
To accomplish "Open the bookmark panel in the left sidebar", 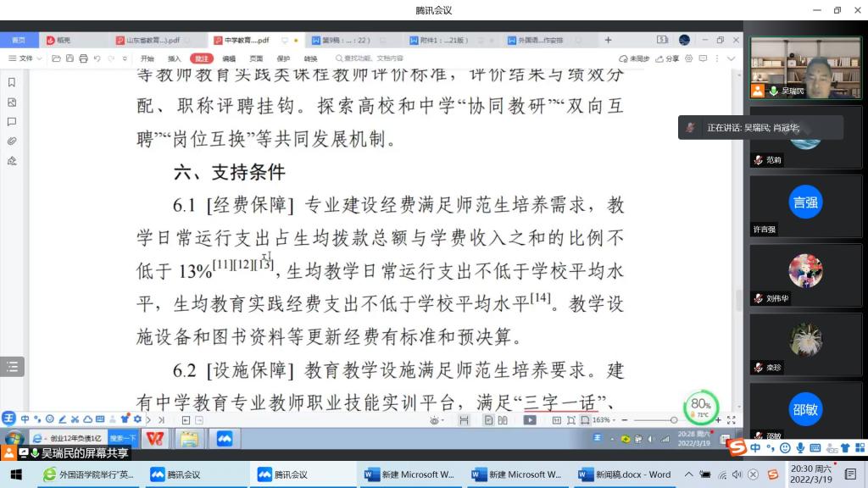I will tap(12, 82).
